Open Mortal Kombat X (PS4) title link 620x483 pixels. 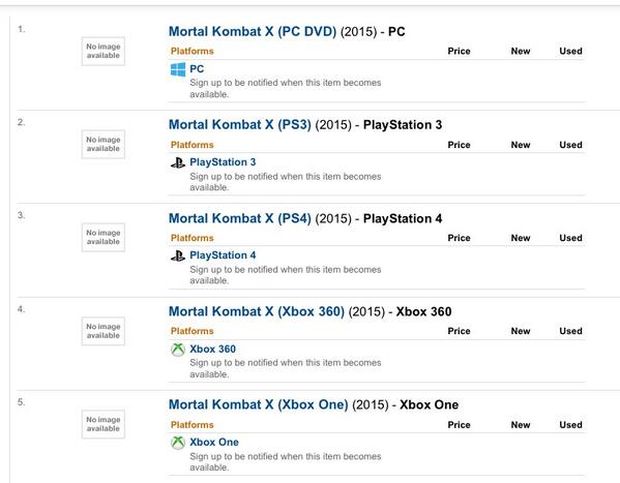pos(240,218)
